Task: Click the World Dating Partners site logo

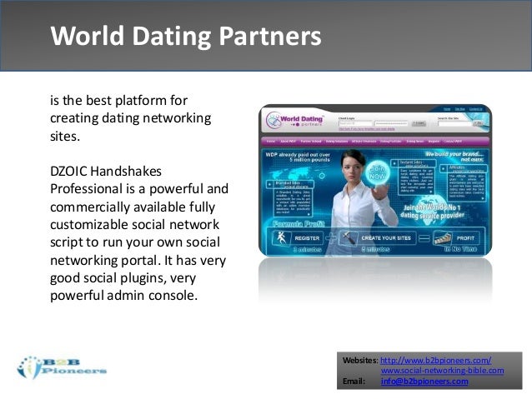Action: (x=294, y=121)
